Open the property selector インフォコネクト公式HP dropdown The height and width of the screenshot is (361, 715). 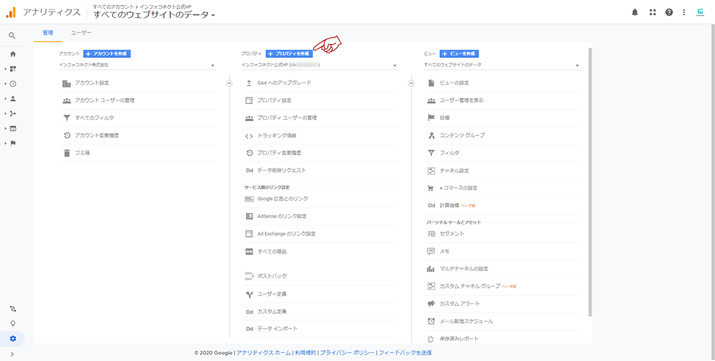(319, 65)
